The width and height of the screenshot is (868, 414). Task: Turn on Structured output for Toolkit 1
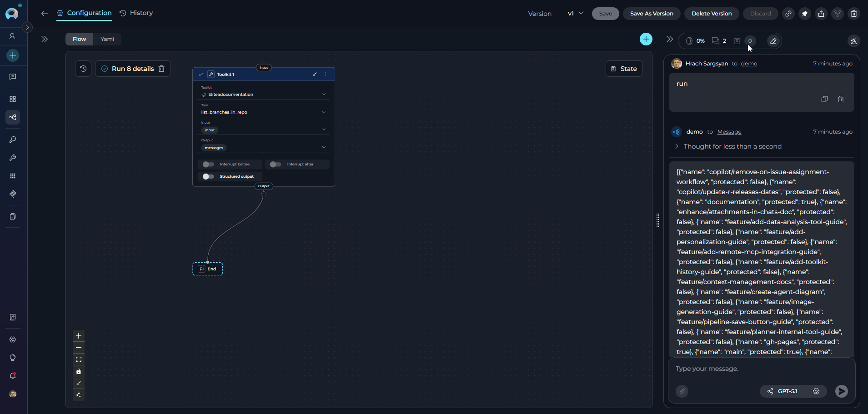point(209,176)
